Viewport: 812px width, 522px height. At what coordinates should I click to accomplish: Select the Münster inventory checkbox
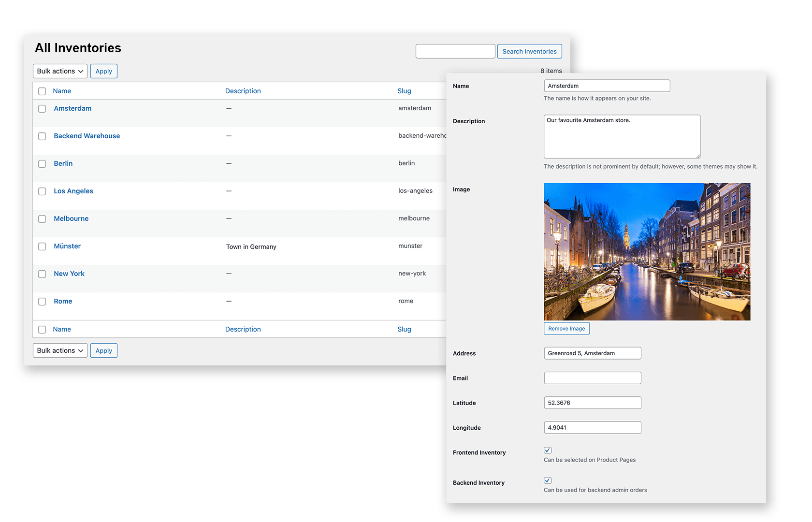pyautogui.click(x=42, y=246)
